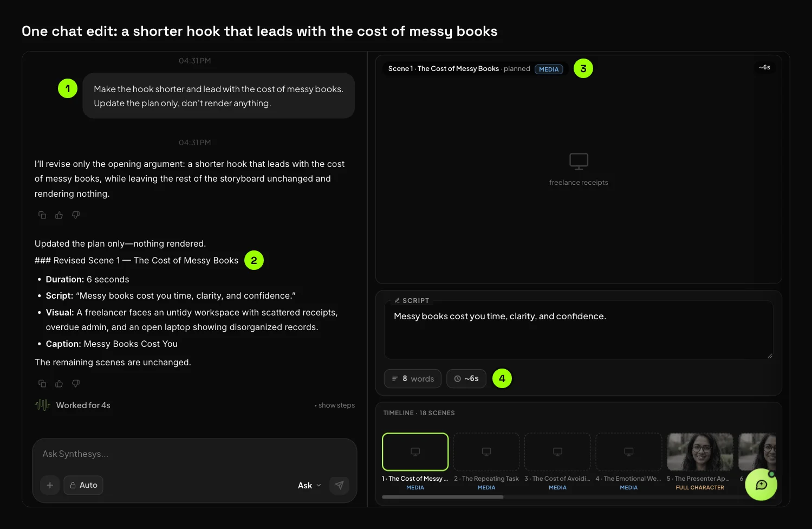Click the pencil icon next to SCRIPT
Image resolution: width=812 pixels, height=529 pixels.
click(x=397, y=300)
